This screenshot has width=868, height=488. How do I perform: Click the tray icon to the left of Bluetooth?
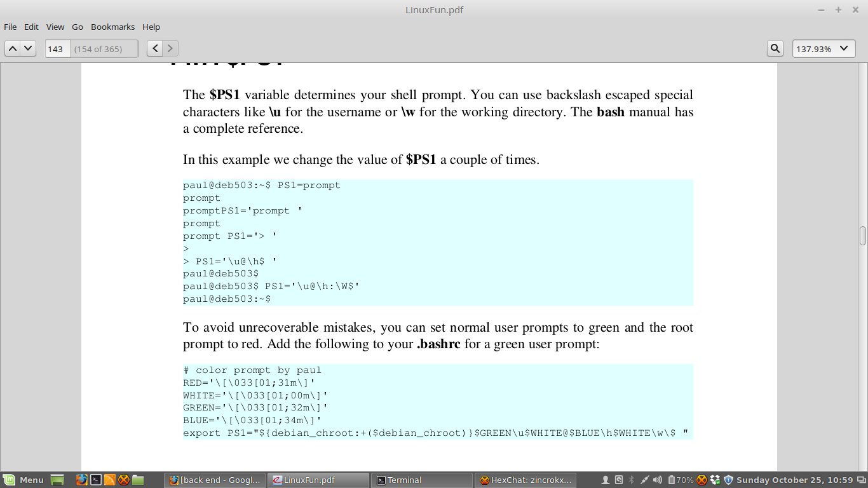click(x=619, y=480)
